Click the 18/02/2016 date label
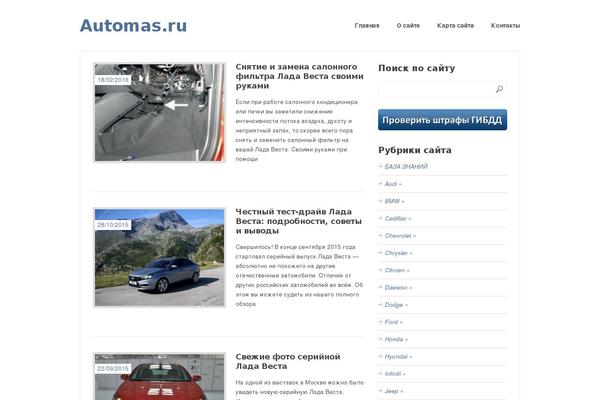The width and height of the screenshot is (600, 400). click(x=113, y=80)
